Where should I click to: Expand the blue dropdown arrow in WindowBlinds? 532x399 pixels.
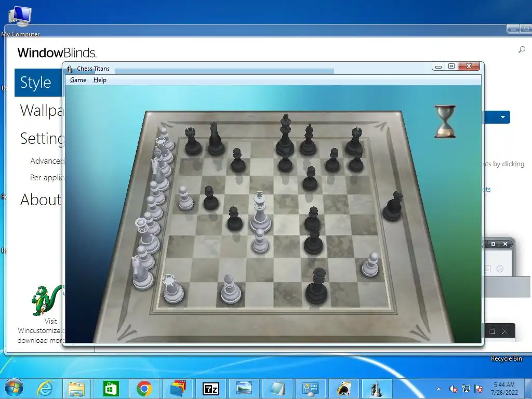pyautogui.click(x=503, y=117)
